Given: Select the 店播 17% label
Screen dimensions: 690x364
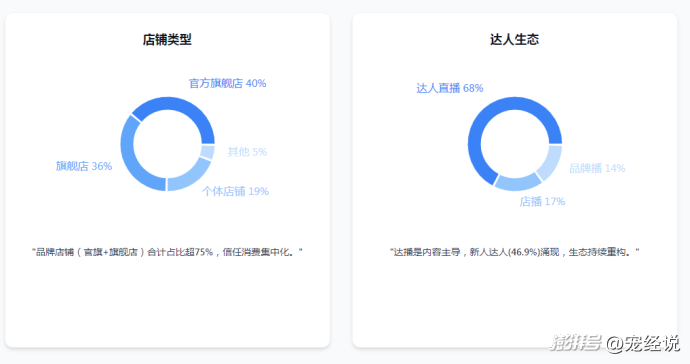Looking at the screenshot, I should pyautogui.click(x=542, y=202).
